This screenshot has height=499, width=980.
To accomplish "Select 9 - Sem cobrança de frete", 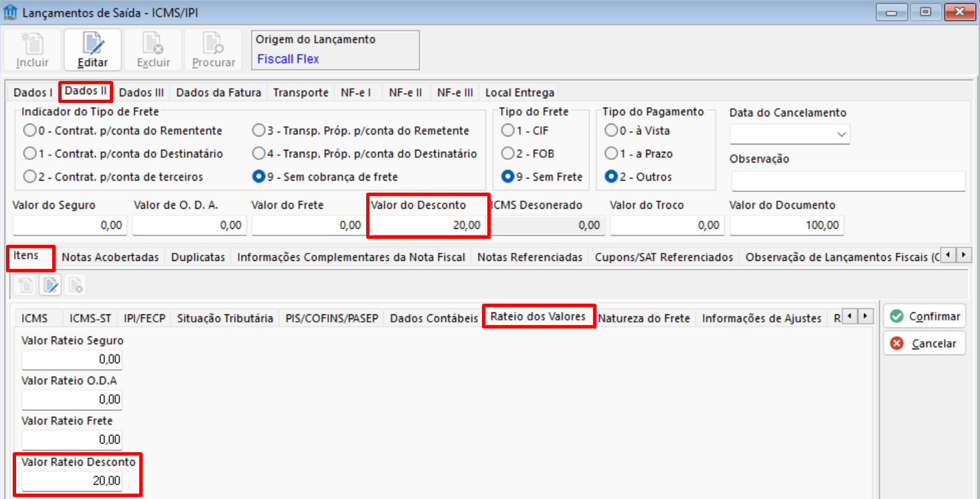I will coord(325,177).
